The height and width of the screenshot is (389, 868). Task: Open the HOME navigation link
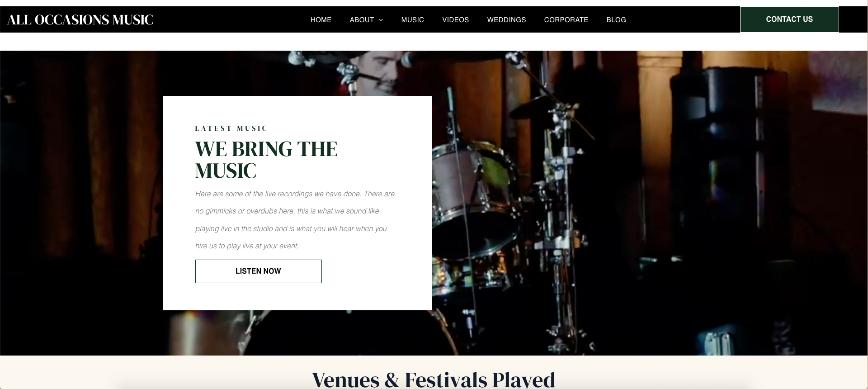pos(321,20)
